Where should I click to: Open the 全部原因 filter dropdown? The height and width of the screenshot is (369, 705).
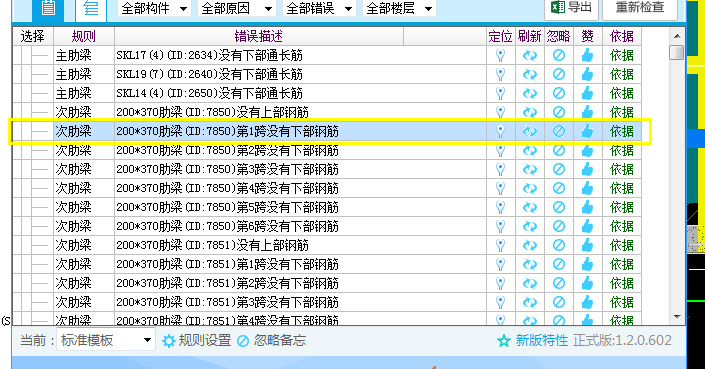click(236, 8)
